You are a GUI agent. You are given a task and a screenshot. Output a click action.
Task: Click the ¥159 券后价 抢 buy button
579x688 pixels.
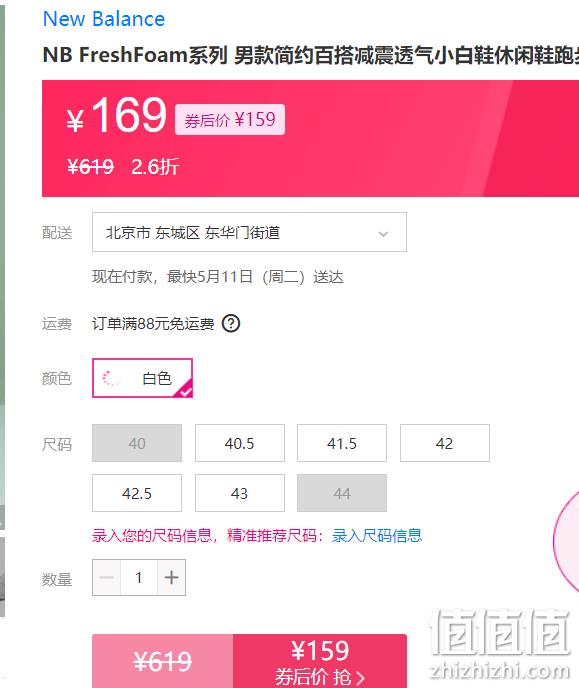(320, 661)
